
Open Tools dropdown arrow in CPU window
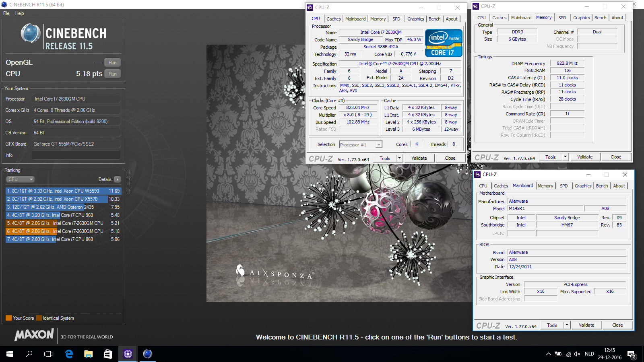pos(400,158)
